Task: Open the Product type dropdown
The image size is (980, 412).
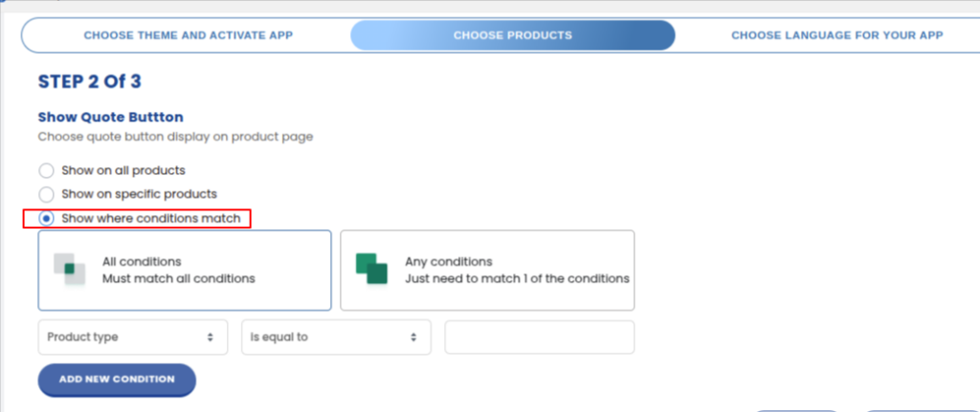Action: (132, 337)
